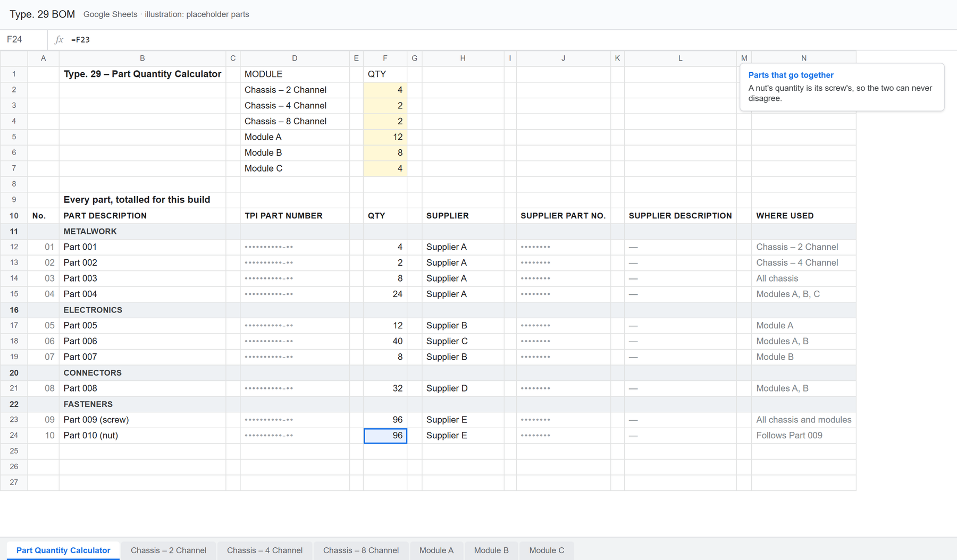957x560 pixels.
Task: Click the 'Modules A, B, C' where-used cell
Action: coord(803,294)
